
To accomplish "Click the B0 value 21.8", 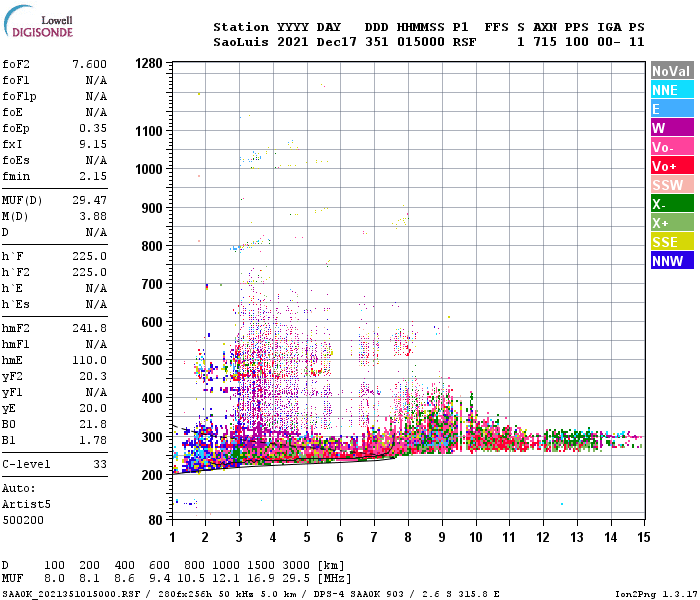I will click(x=93, y=424).
